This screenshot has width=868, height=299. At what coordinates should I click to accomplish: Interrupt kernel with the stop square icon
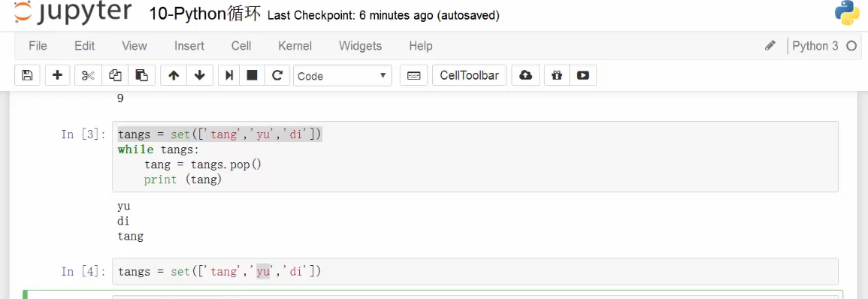[252, 75]
